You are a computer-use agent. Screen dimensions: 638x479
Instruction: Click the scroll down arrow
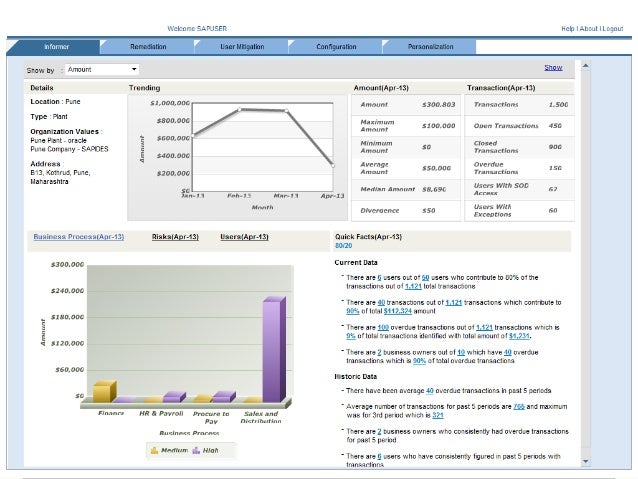tap(586, 462)
